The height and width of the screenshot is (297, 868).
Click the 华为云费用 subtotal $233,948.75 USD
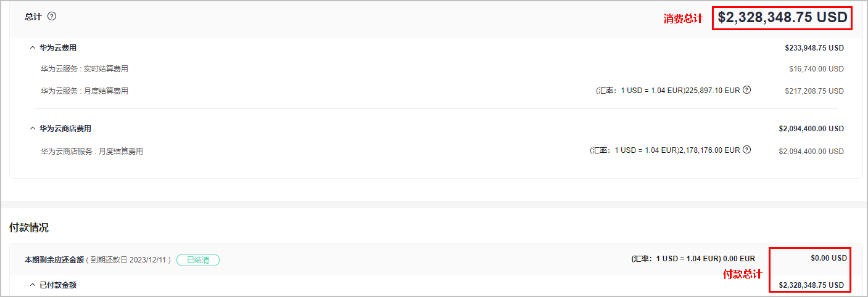[814, 47]
